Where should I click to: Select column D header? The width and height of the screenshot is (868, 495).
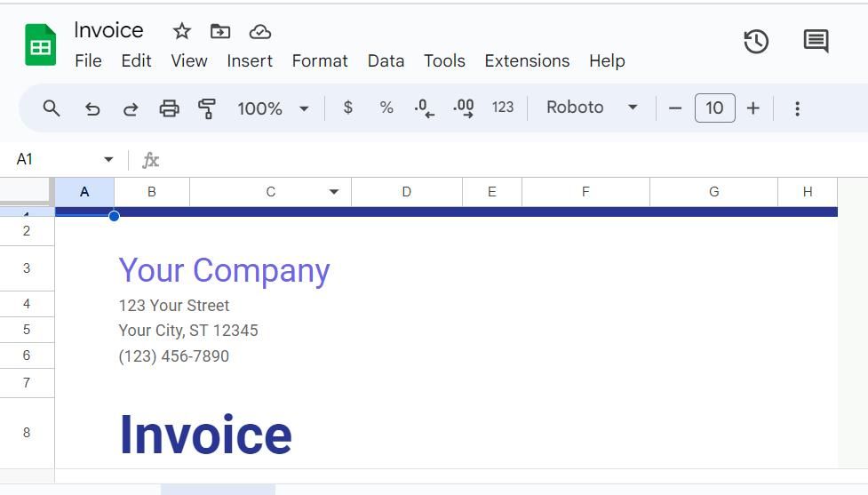[x=407, y=192]
